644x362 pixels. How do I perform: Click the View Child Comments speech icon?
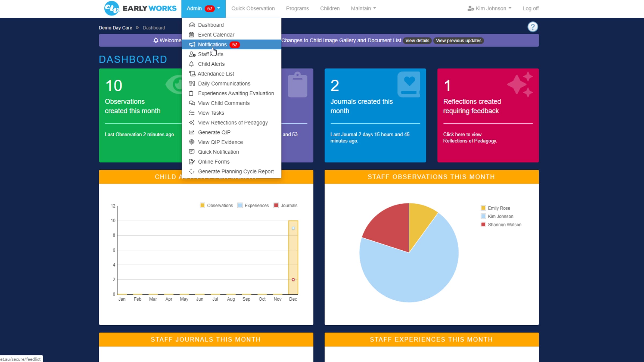click(192, 103)
